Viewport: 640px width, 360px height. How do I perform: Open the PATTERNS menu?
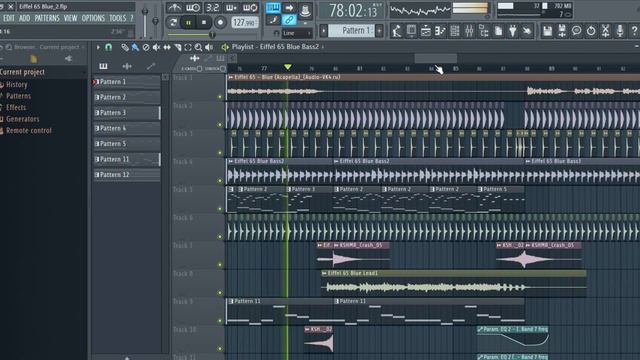(x=47, y=18)
